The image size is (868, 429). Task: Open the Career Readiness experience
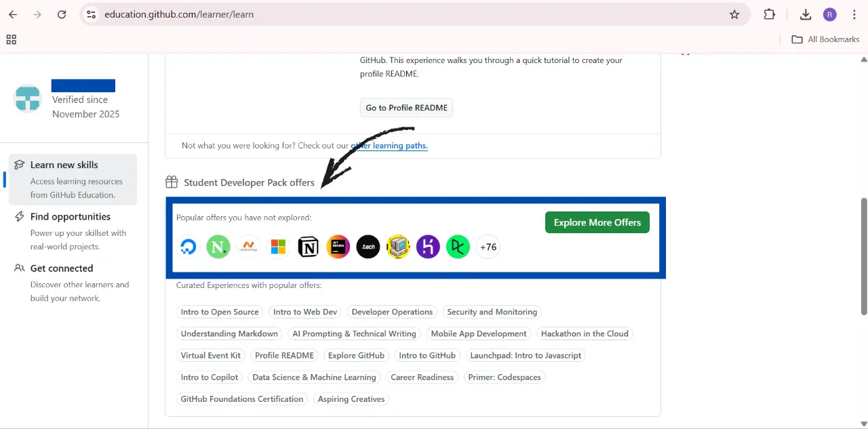point(422,377)
